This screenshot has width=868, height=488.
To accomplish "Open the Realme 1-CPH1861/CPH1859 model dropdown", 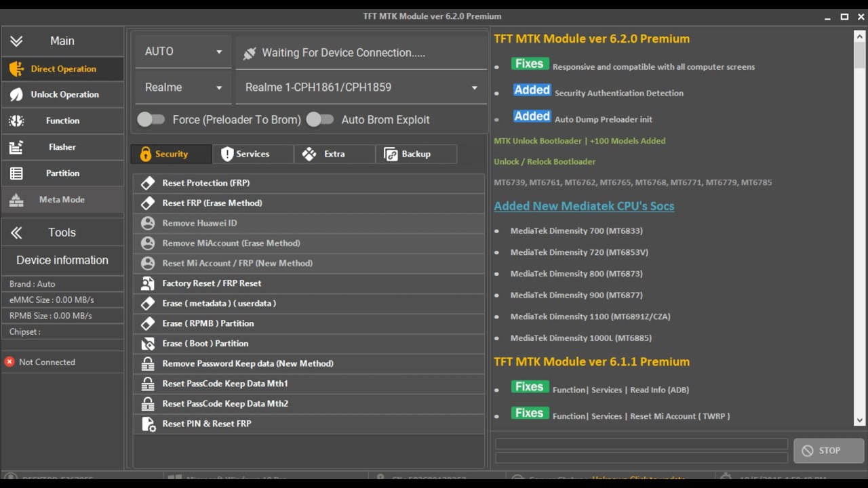I will point(361,87).
